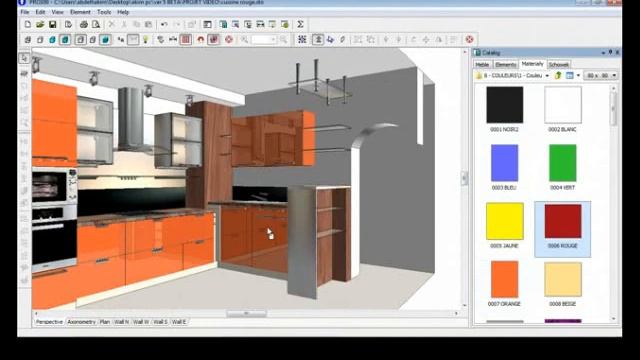Viewport: 640px width, 360px height.
Task: Open the Meble catalog tab
Action: click(x=482, y=64)
